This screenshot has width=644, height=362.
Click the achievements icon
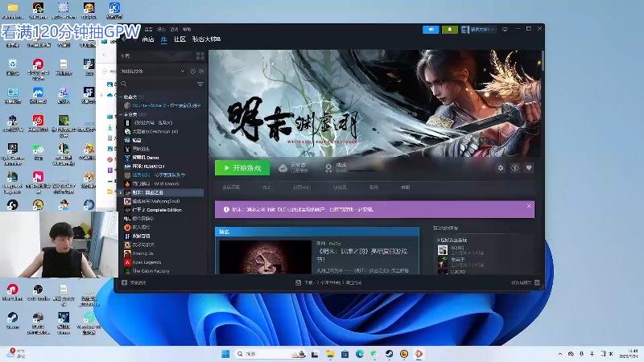pos(328,168)
